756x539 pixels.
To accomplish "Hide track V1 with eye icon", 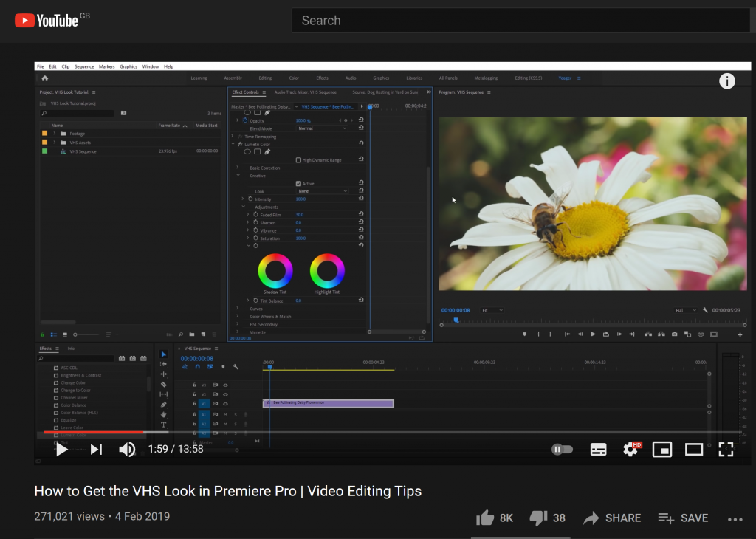I will coord(225,404).
